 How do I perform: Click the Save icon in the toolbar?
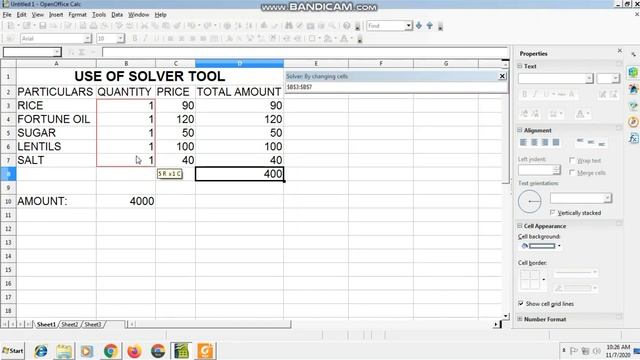tap(43, 26)
